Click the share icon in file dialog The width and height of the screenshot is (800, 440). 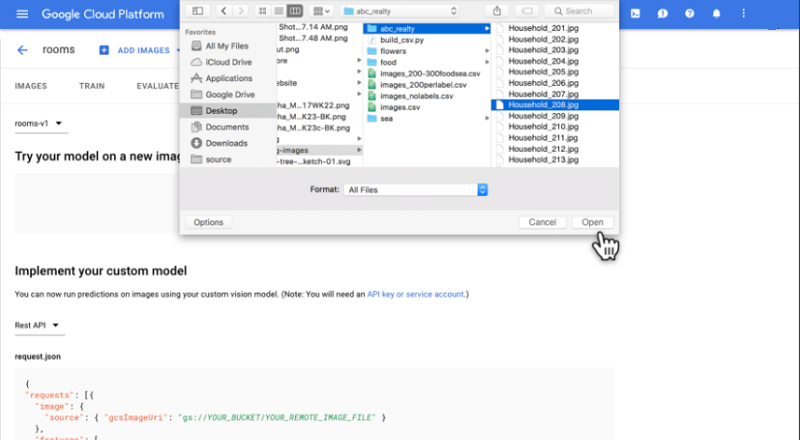point(497,10)
